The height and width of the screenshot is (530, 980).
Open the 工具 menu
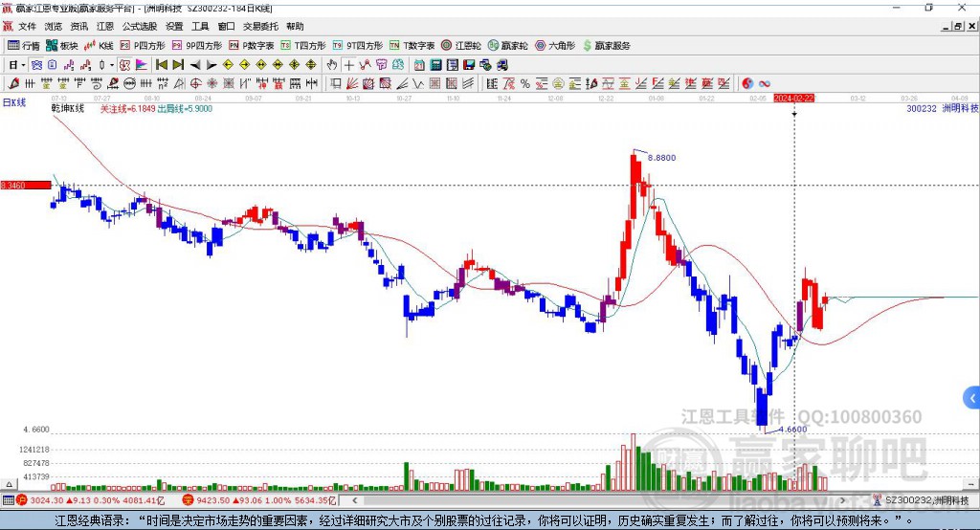(x=200, y=26)
